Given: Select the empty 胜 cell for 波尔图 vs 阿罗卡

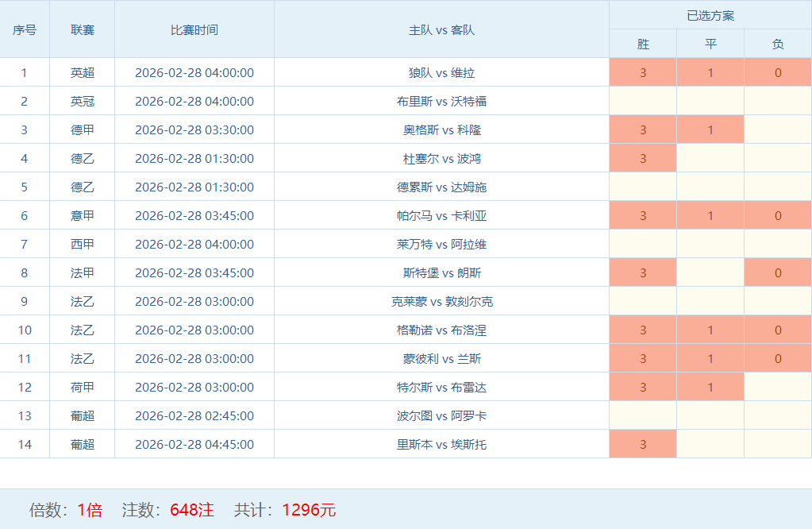Looking at the screenshot, I should click(x=643, y=415).
